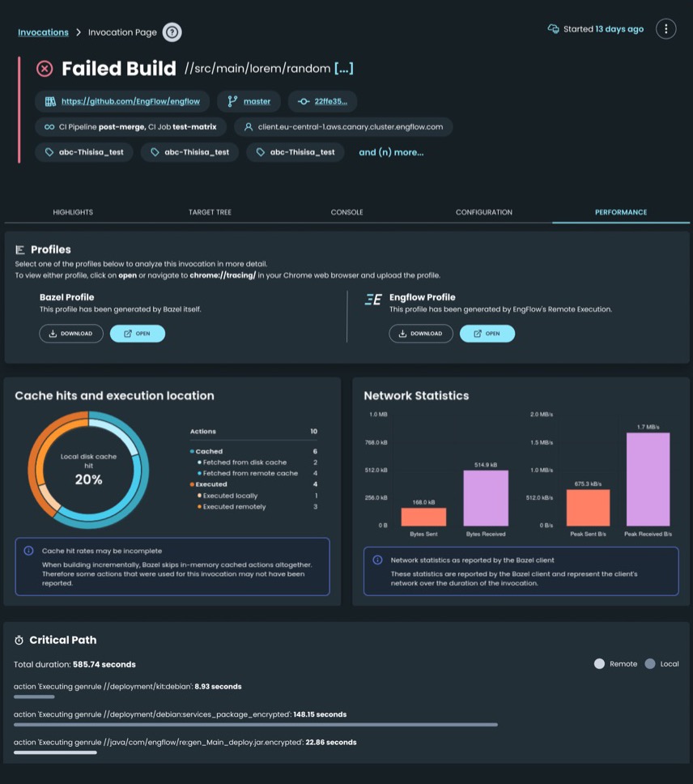Click the services_package_encrypted duration bar
693x784 pixels.
(x=255, y=725)
